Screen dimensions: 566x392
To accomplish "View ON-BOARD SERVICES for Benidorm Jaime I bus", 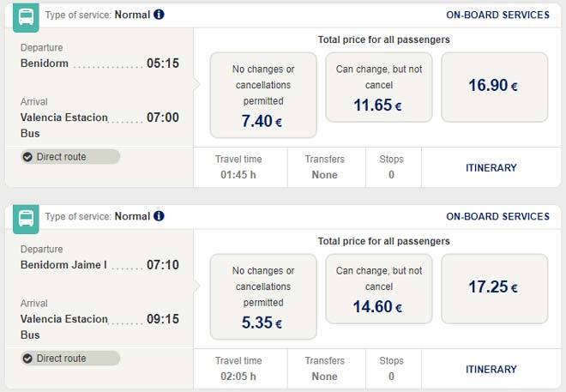I will pos(498,216).
